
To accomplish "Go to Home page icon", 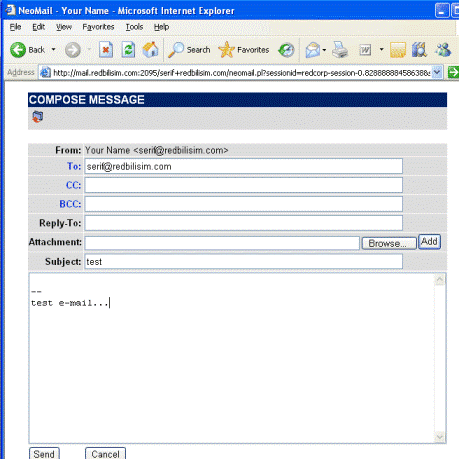I will 150,50.
